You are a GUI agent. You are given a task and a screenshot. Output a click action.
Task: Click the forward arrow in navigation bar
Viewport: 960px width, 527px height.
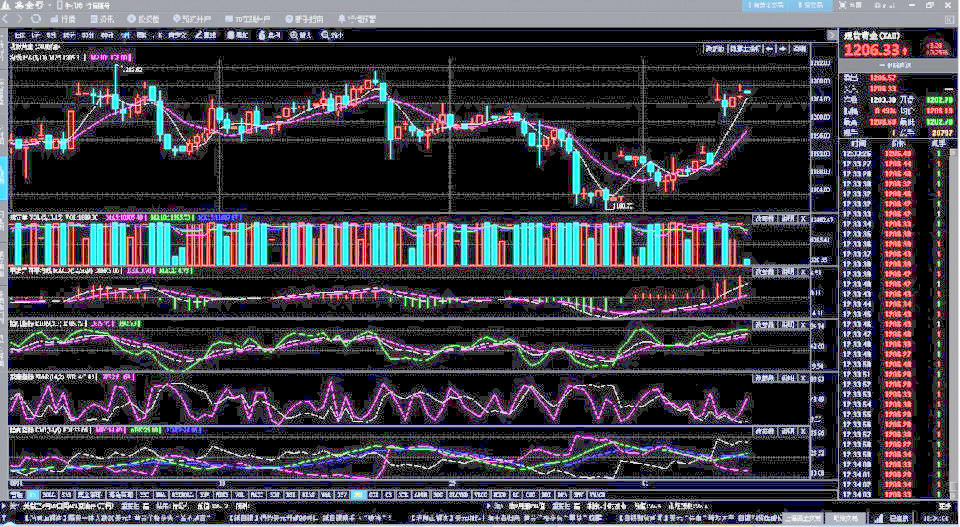(x=20, y=19)
